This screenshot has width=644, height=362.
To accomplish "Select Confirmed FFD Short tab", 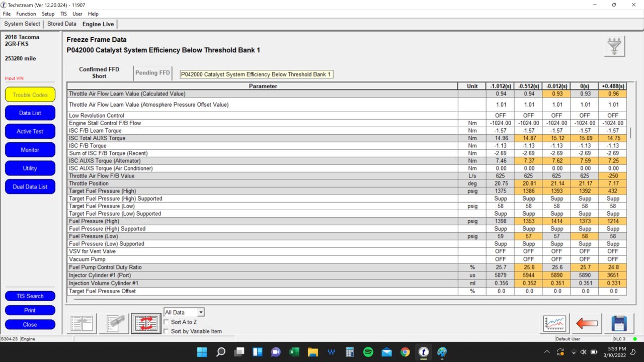I will 99,73.
